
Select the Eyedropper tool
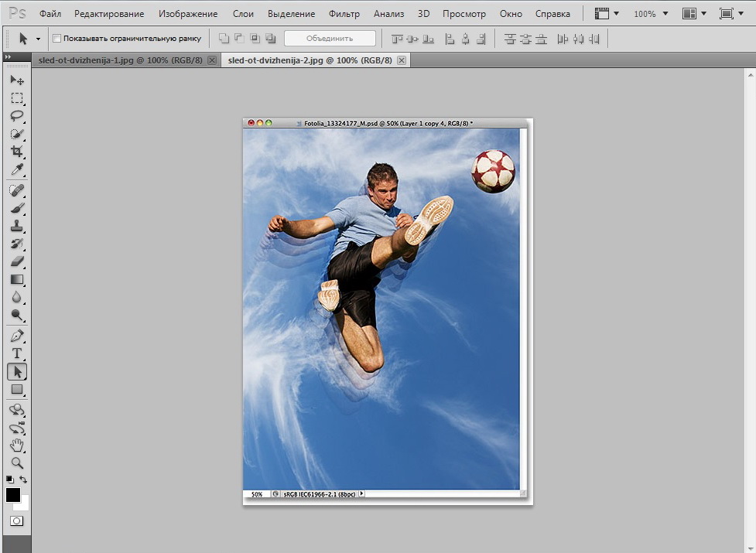[17, 169]
